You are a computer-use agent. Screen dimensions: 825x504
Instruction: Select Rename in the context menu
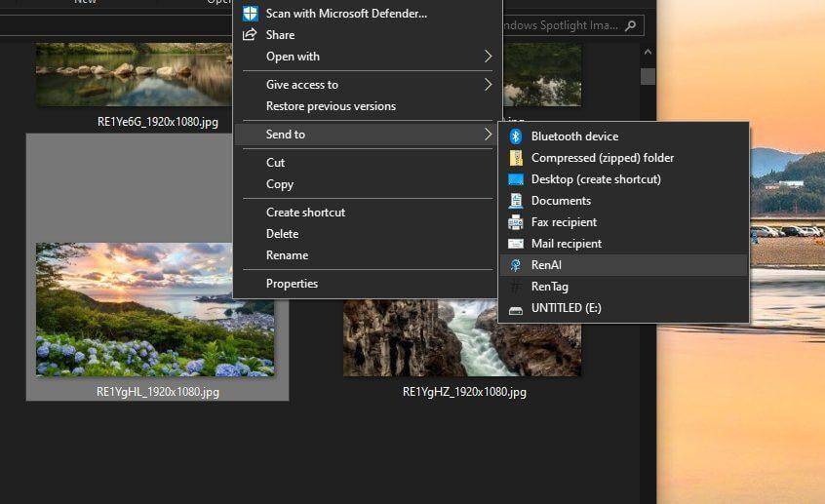coord(287,255)
